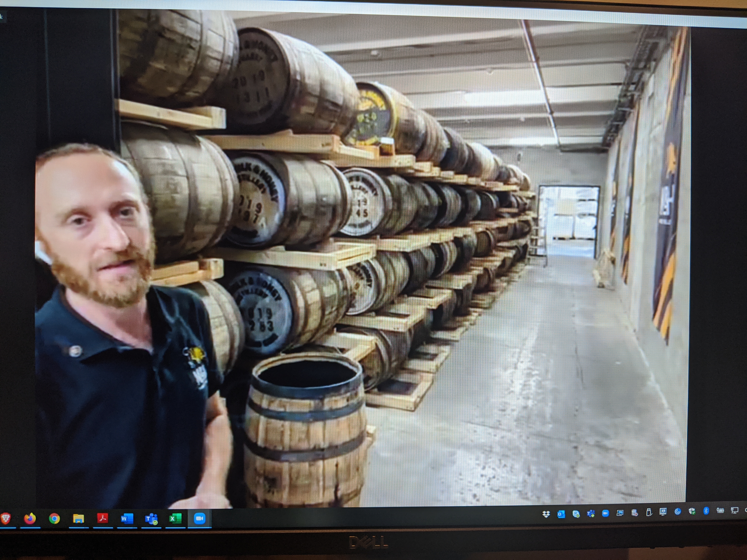Click the Safely Remove Hardware USB icon
Image resolution: width=747 pixels, height=560 pixels.
649,512
